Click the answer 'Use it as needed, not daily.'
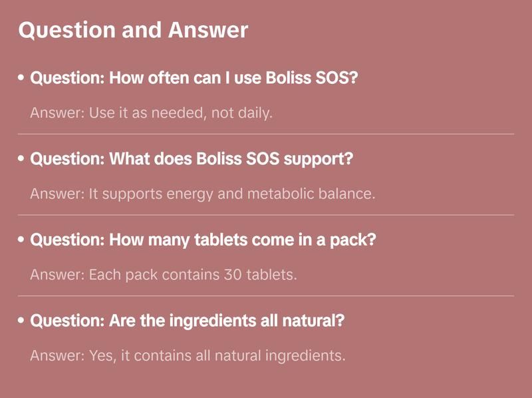Screen dimensions: 532x398 click(152, 112)
